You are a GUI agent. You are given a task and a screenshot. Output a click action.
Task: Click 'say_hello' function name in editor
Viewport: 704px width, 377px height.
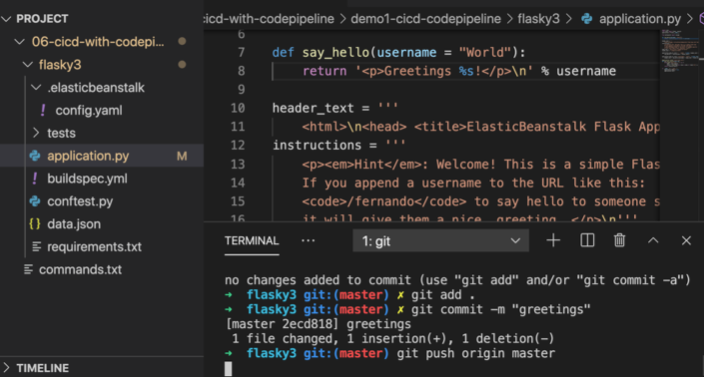336,53
